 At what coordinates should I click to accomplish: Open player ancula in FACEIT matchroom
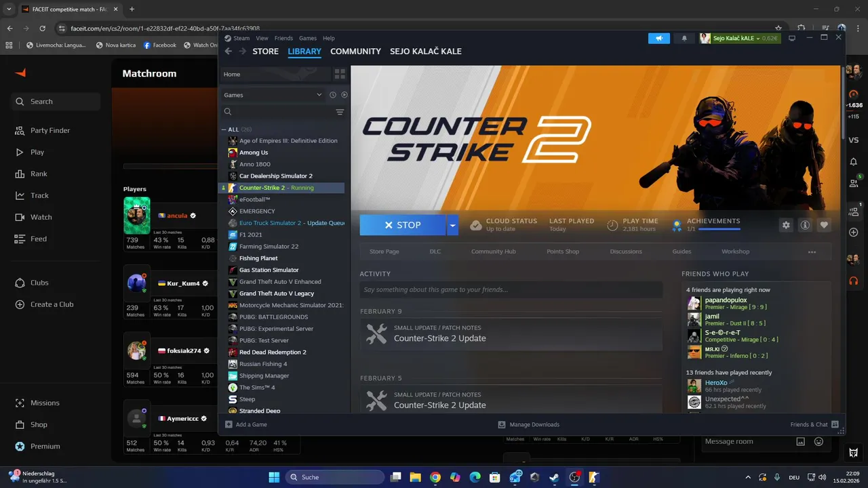(177, 216)
